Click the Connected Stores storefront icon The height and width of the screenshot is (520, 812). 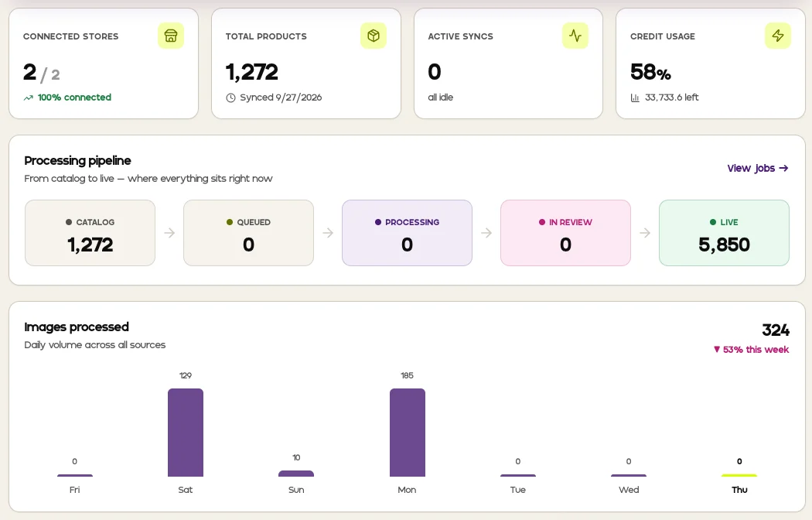point(171,36)
